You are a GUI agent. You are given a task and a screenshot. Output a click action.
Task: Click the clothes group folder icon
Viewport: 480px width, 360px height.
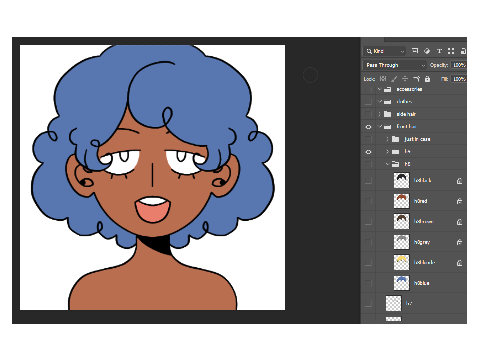coord(387,102)
